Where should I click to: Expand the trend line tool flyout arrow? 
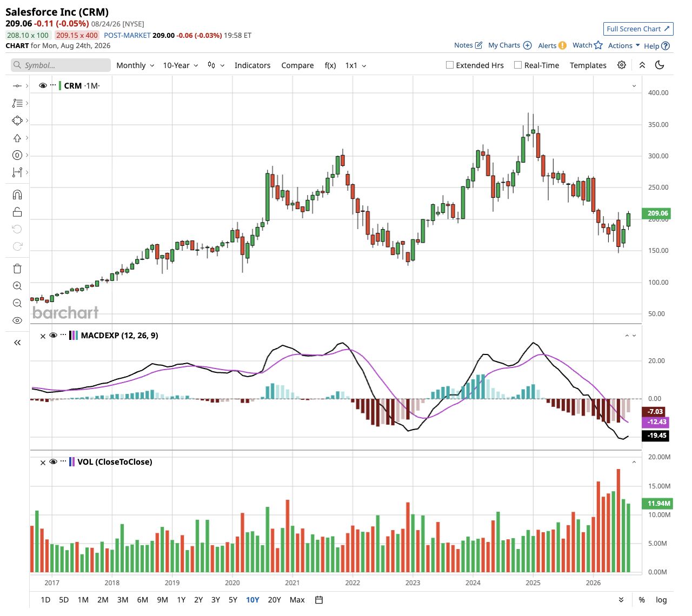click(x=26, y=86)
